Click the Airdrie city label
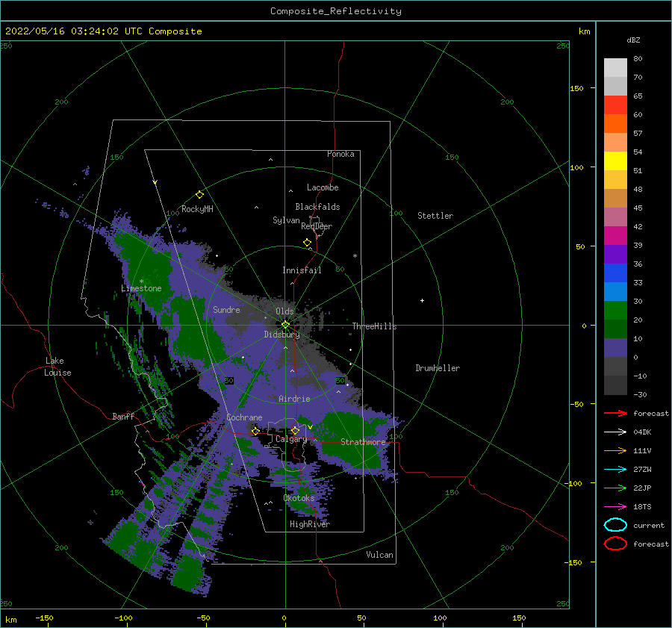 [x=294, y=399]
